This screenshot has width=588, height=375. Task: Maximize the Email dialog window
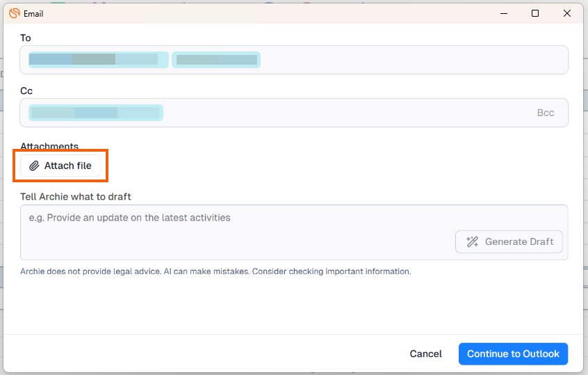tap(535, 13)
